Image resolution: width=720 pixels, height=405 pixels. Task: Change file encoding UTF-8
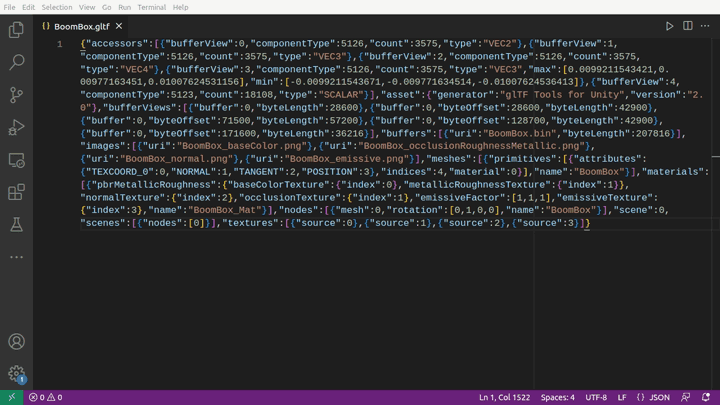pyautogui.click(x=596, y=397)
